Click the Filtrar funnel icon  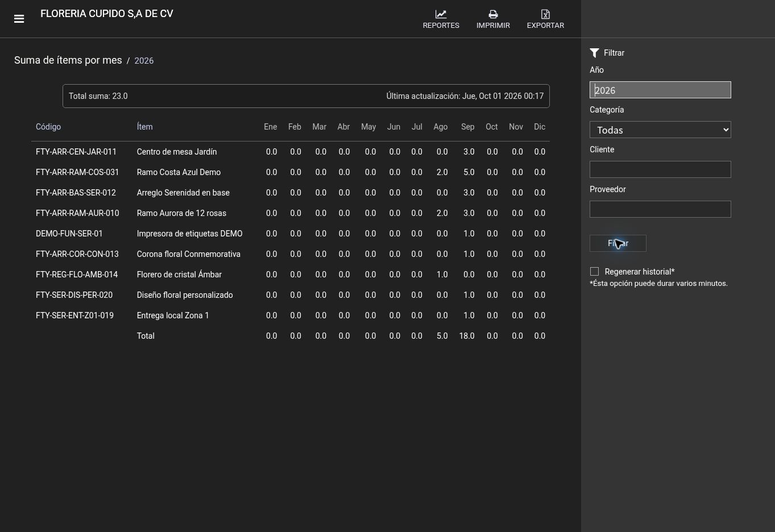pos(594,53)
